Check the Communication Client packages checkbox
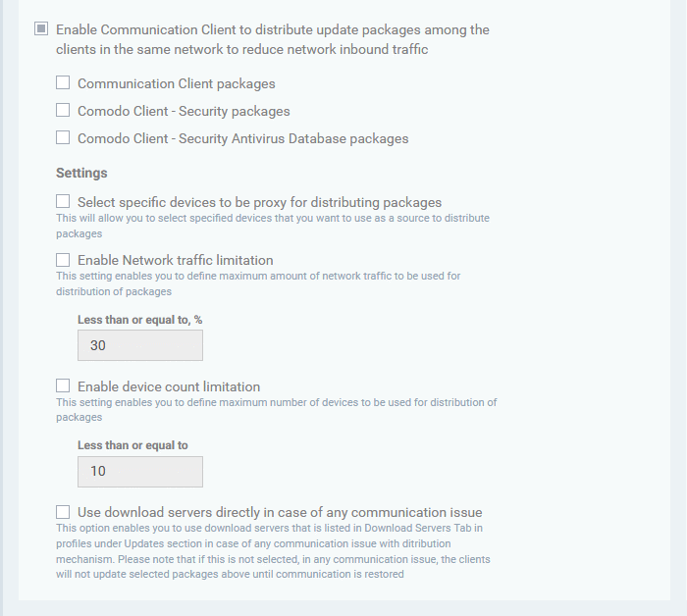Image resolution: width=687 pixels, height=616 pixels. [x=63, y=82]
